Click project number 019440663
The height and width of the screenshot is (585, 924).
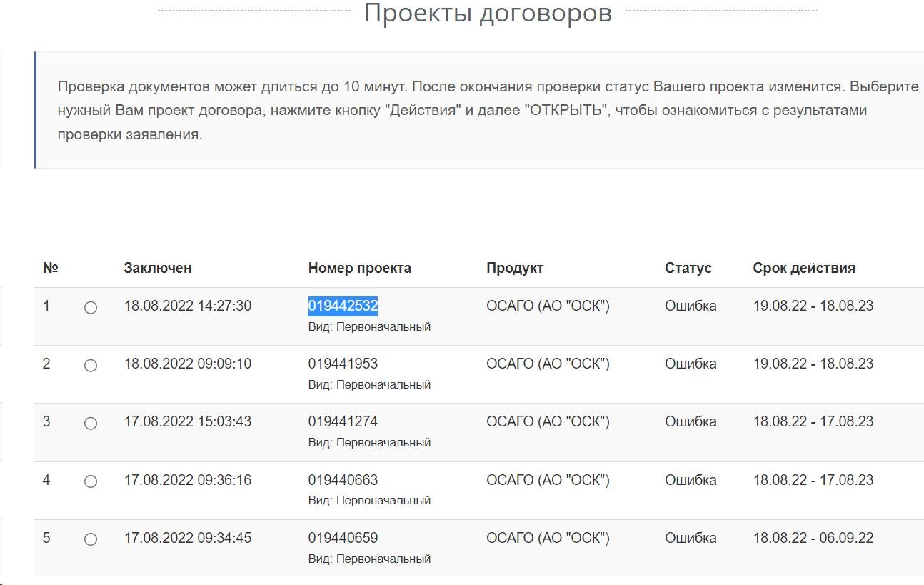[343, 479]
